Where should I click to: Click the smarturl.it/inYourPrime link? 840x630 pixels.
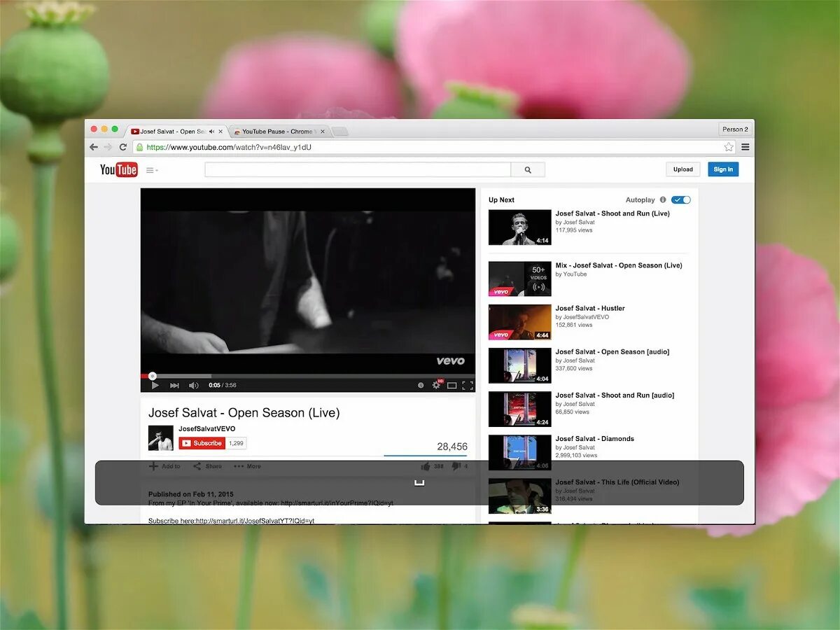tap(336, 503)
